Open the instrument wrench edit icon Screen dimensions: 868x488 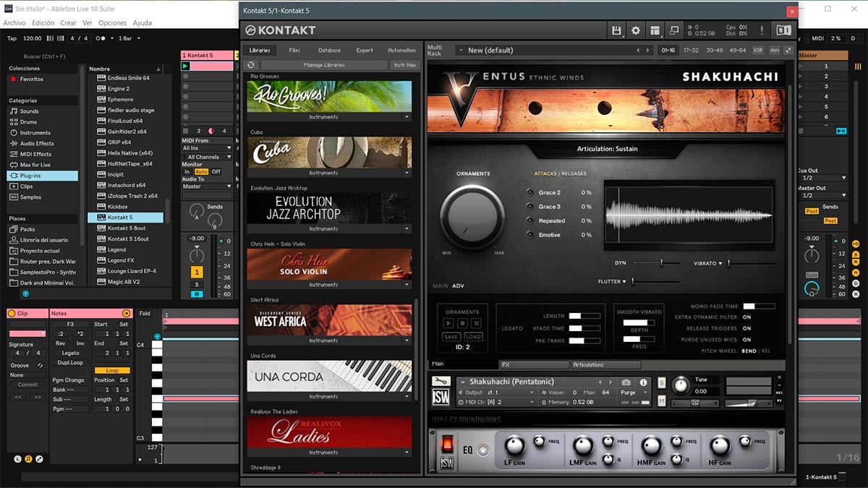[441, 381]
